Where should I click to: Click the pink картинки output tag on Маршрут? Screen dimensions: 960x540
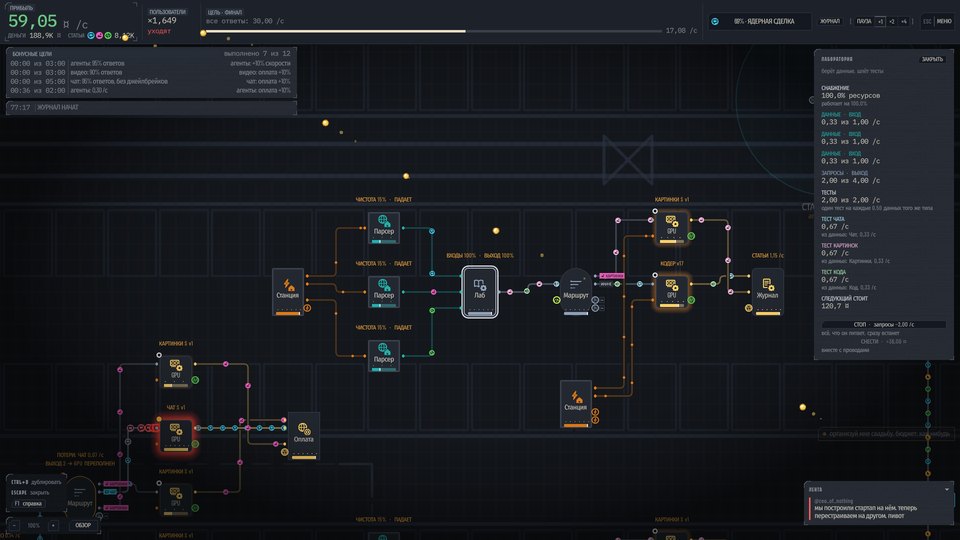click(x=612, y=276)
